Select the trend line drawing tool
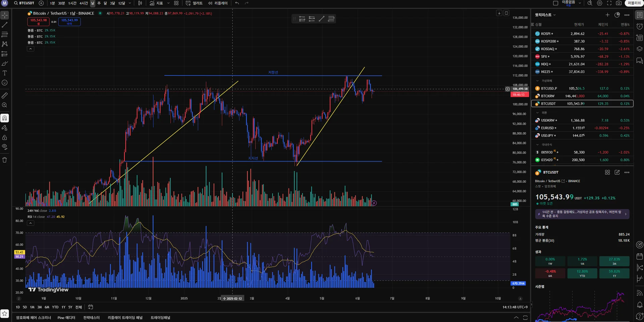 tap(5, 25)
